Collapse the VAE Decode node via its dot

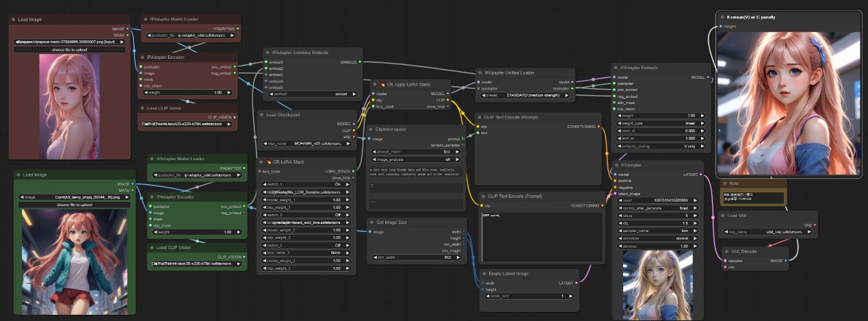(726, 252)
